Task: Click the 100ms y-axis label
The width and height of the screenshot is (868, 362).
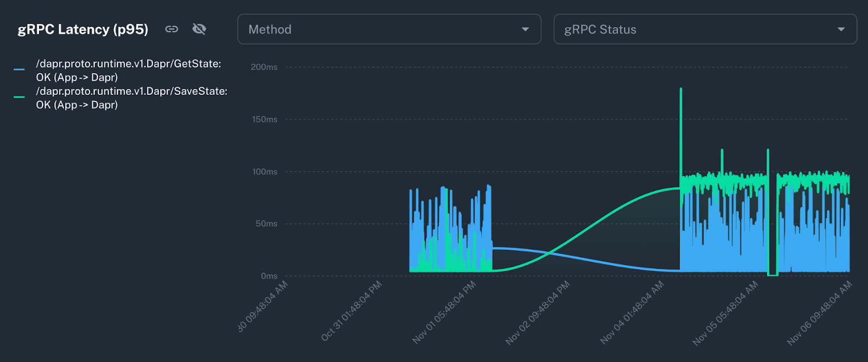Action: click(x=265, y=172)
